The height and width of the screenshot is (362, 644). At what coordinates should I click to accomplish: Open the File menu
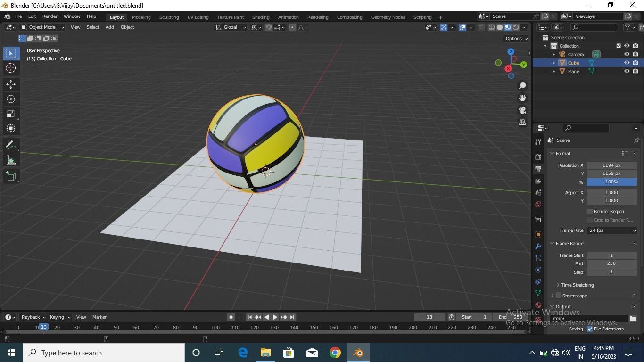(18, 16)
